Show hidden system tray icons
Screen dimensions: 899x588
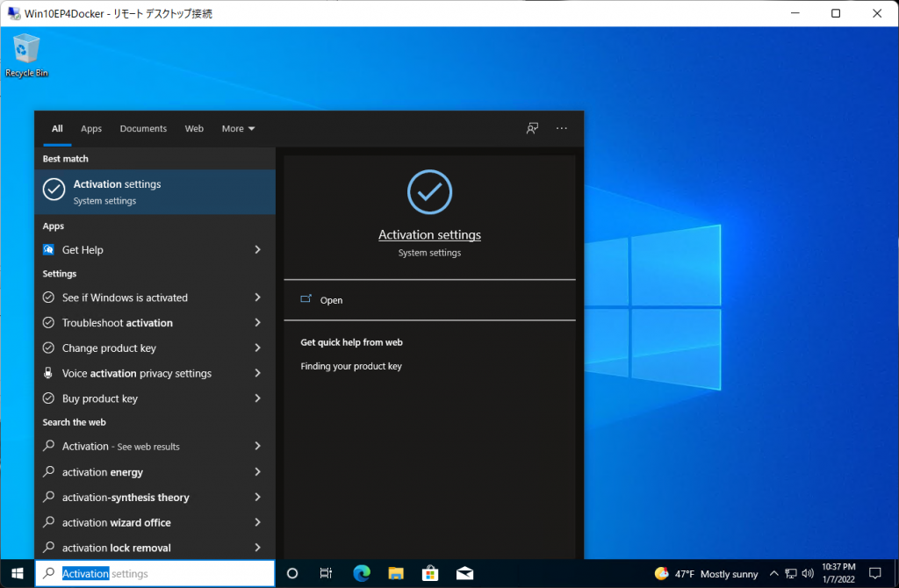pos(773,573)
